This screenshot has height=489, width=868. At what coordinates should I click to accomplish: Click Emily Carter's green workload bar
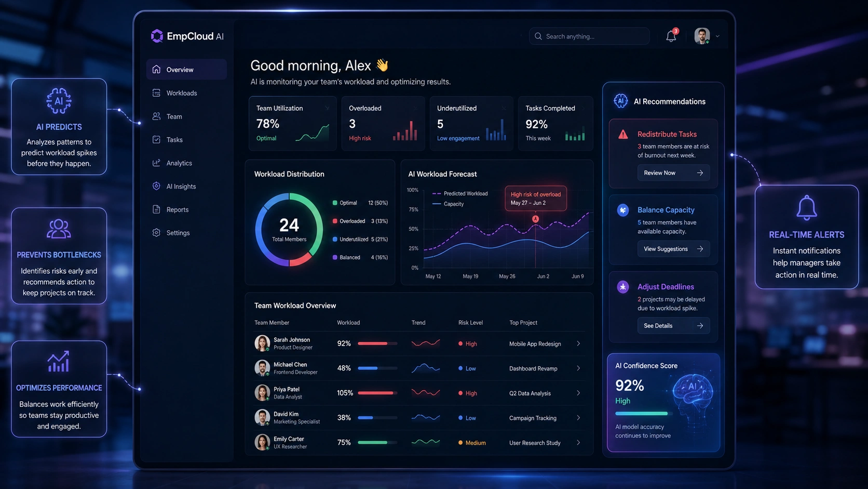tap(377, 443)
